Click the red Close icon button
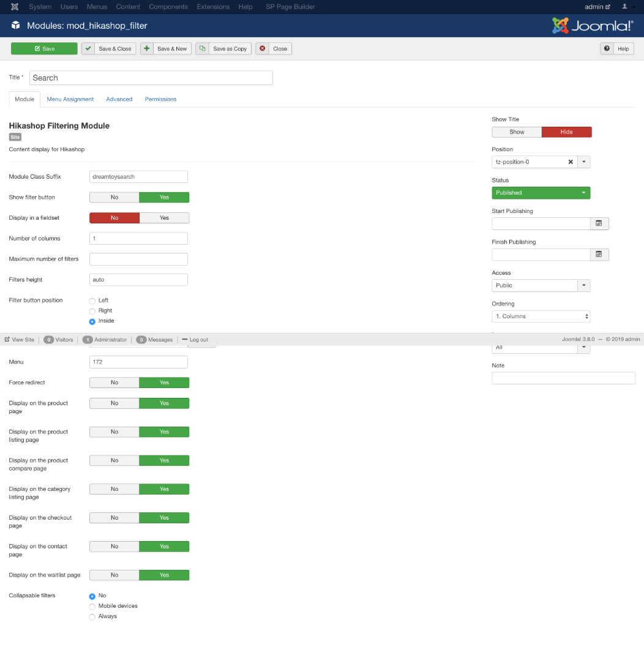Image resolution: width=644 pixels, height=661 pixels. click(263, 48)
